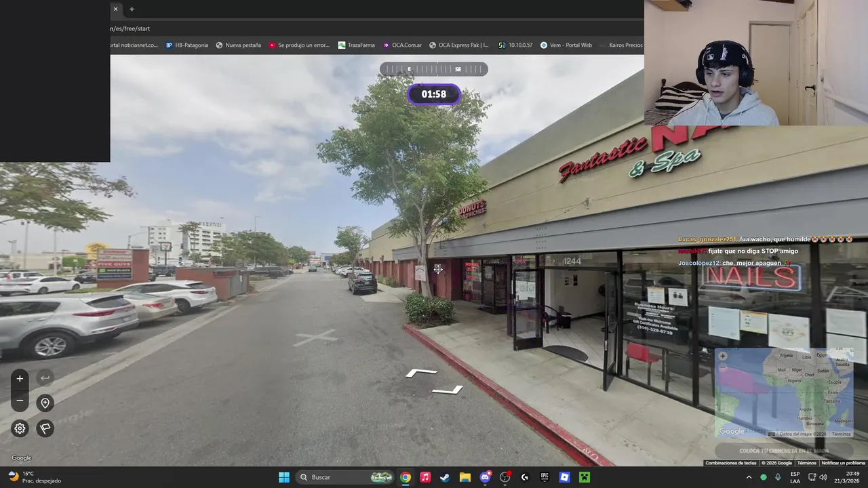Image resolution: width=868 pixels, height=488 pixels.
Task: Open Epic Games Launcher from the taskbar
Action: point(545,477)
